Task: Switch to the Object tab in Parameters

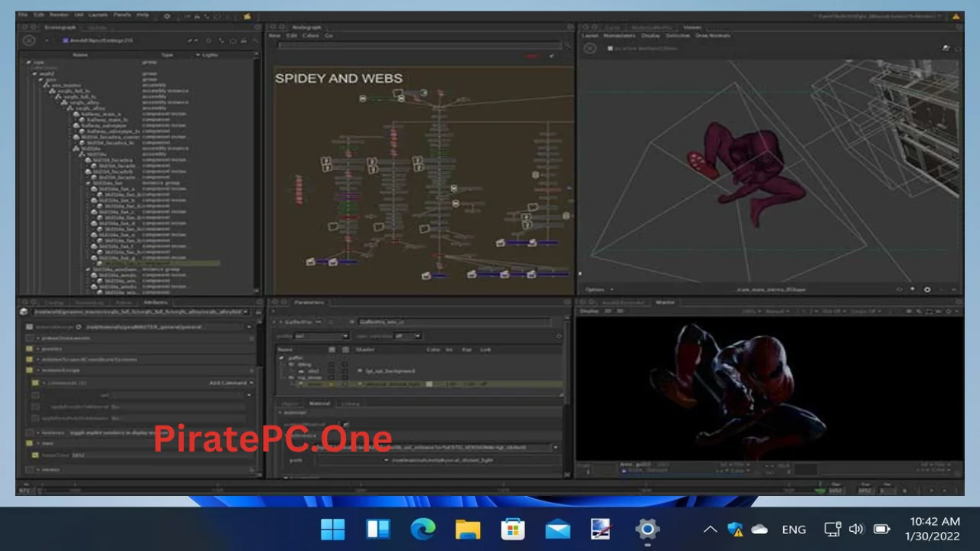Action: pyautogui.click(x=291, y=403)
